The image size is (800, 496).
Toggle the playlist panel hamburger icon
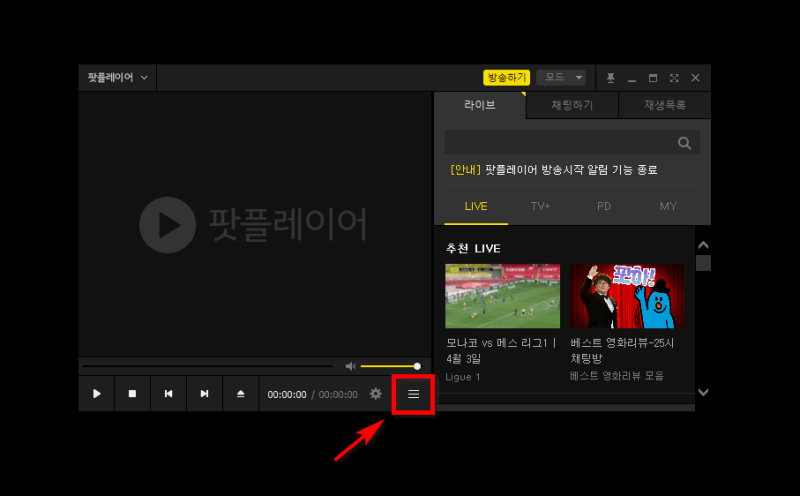413,394
